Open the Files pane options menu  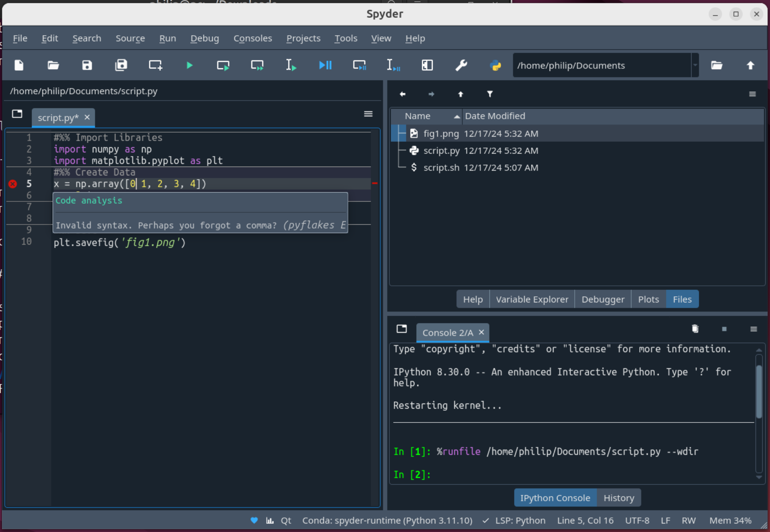pyautogui.click(x=752, y=94)
